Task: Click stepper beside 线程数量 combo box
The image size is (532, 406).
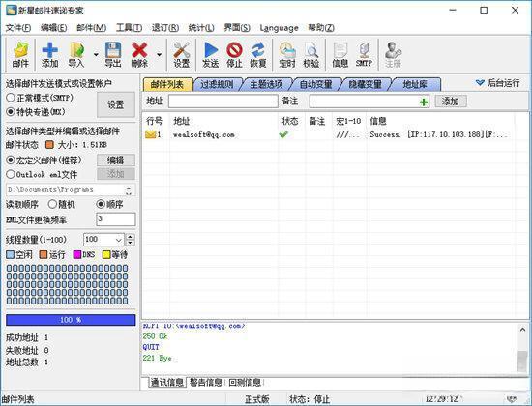Action: (131, 240)
